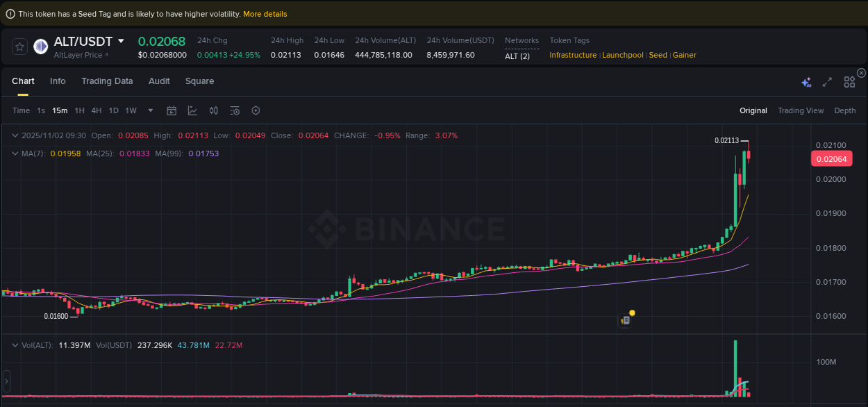Viewport: 868px width, 407px height.
Task: Open chart settings via hexagon gear icon
Action: coord(256,110)
